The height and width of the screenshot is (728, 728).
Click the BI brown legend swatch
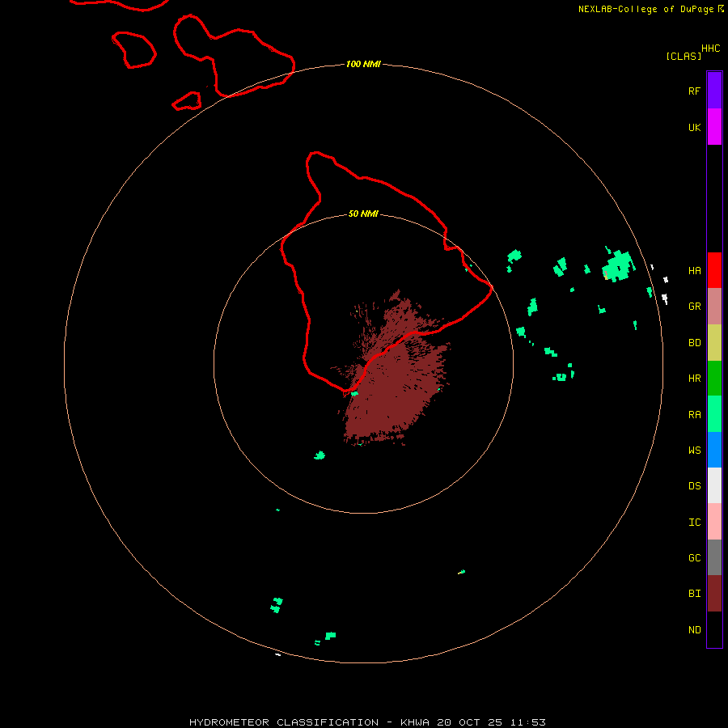coord(714,594)
